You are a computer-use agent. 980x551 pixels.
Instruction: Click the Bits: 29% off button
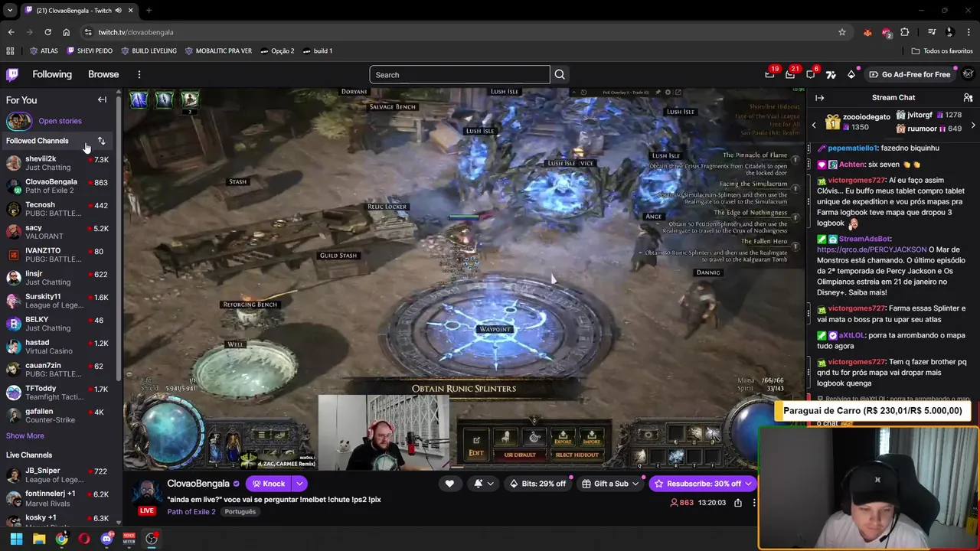click(x=539, y=484)
